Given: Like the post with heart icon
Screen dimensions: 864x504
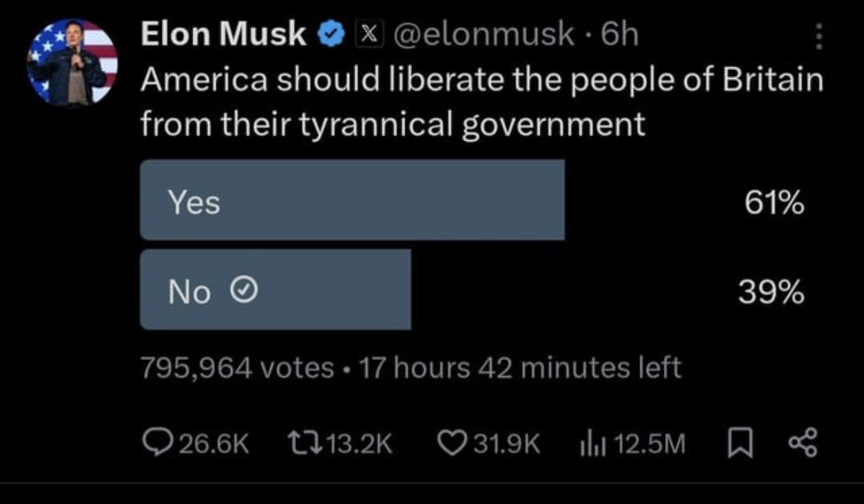Looking at the screenshot, I should (x=453, y=443).
